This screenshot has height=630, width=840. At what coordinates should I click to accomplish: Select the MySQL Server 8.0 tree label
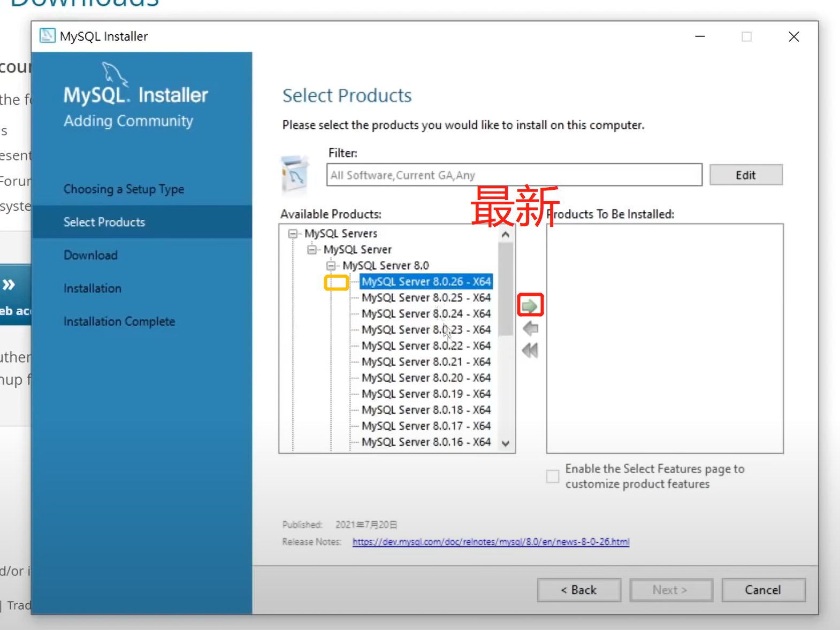[386, 266]
